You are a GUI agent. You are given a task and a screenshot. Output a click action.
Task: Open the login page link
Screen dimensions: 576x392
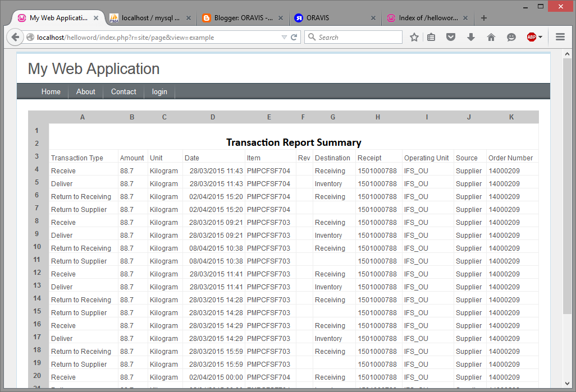159,91
